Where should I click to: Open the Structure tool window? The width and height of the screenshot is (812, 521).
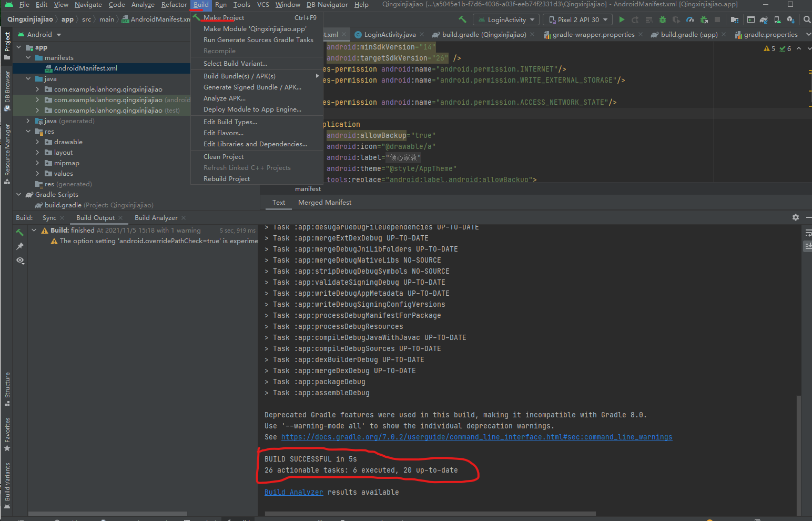(x=7, y=389)
